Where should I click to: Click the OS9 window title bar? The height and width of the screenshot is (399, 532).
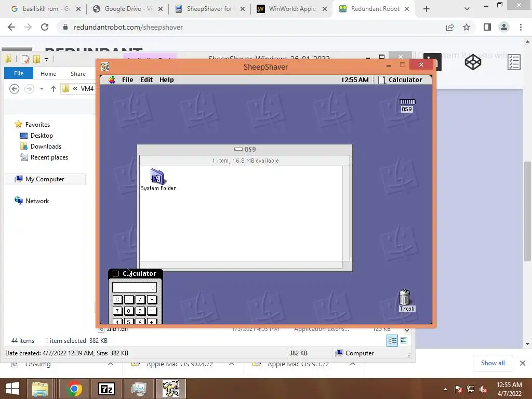click(x=245, y=149)
